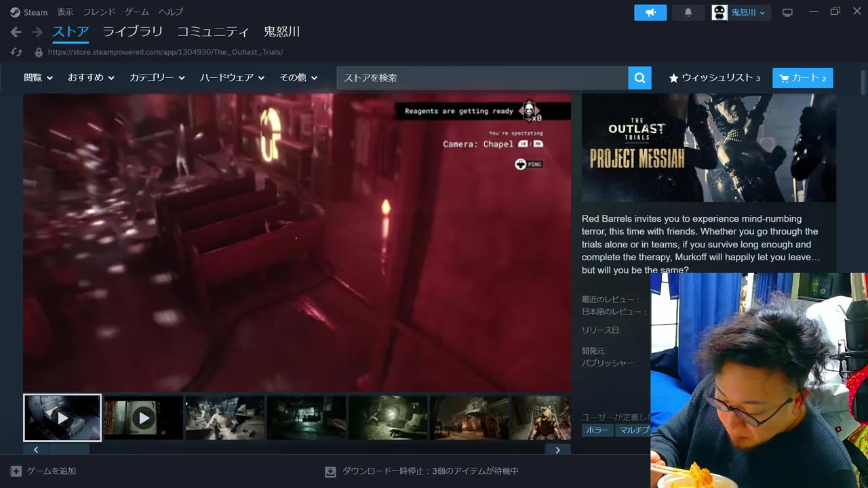Screen dimensions: 868x488
Task: Go forward with the right arrow
Action: point(37,32)
